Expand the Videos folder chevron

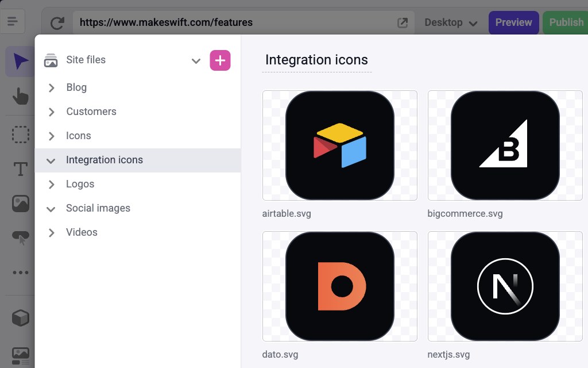51,233
